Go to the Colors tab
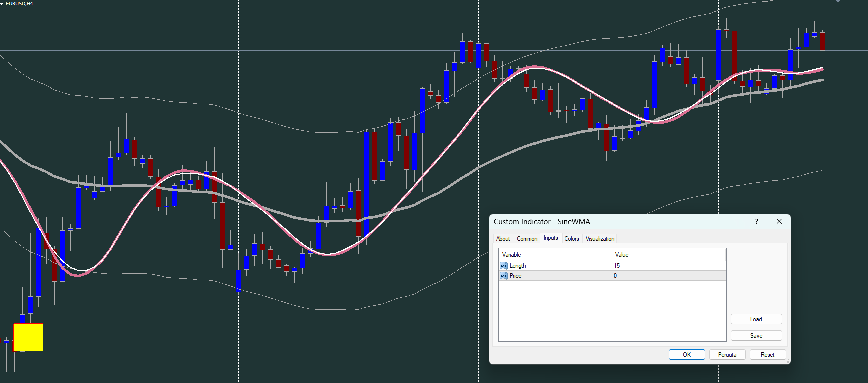Screen dimensions: 868x383 pos(572,239)
